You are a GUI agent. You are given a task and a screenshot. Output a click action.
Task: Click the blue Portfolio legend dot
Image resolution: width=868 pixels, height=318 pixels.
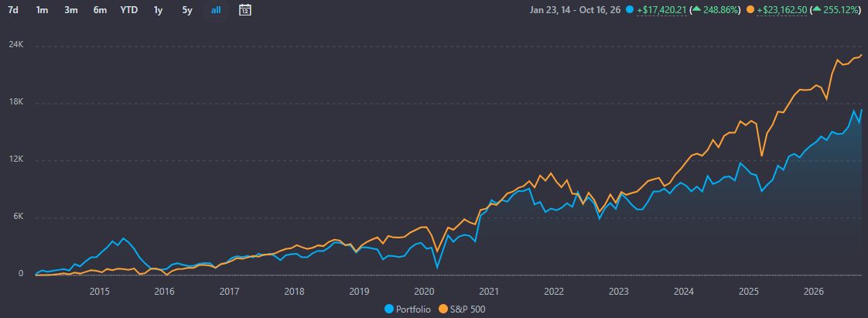pyautogui.click(x=388, y=309)
